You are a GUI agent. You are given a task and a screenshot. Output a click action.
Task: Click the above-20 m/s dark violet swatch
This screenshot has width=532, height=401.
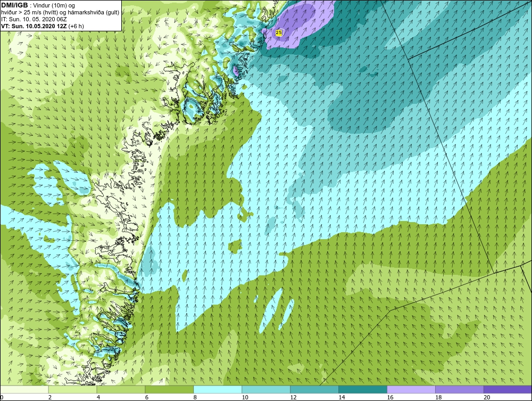508,389
